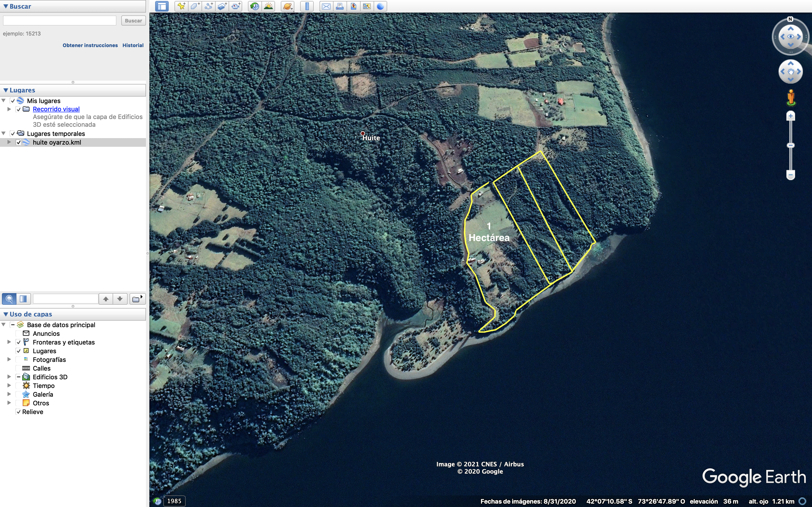Toggle the sidebar visibility button
812x507 pixels.
click(x=162, y=6)
